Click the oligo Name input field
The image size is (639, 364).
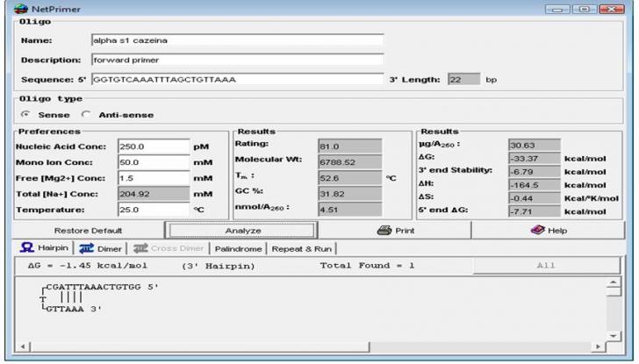click(236, 39)
